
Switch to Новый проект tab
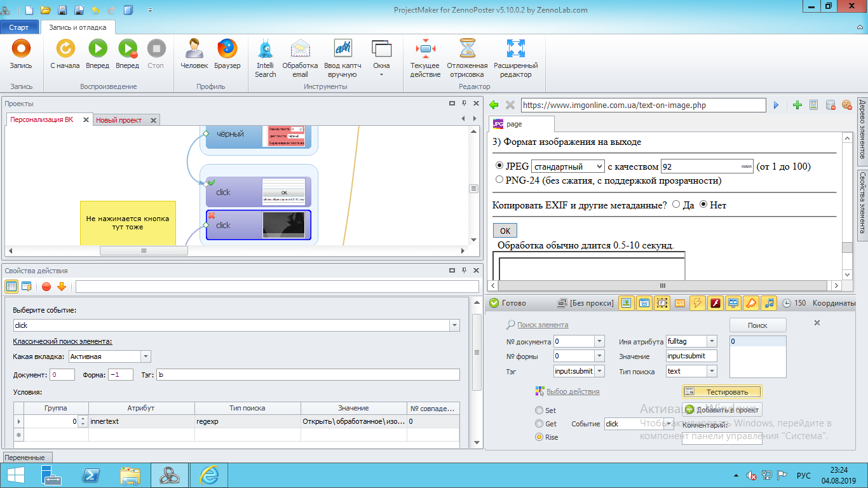point(119,120)
